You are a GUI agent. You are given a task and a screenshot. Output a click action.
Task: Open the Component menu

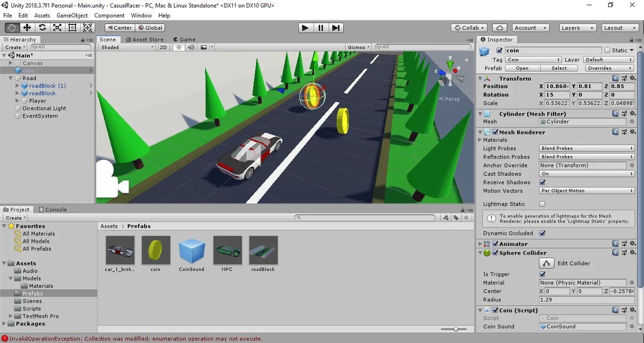coord(109,16)
